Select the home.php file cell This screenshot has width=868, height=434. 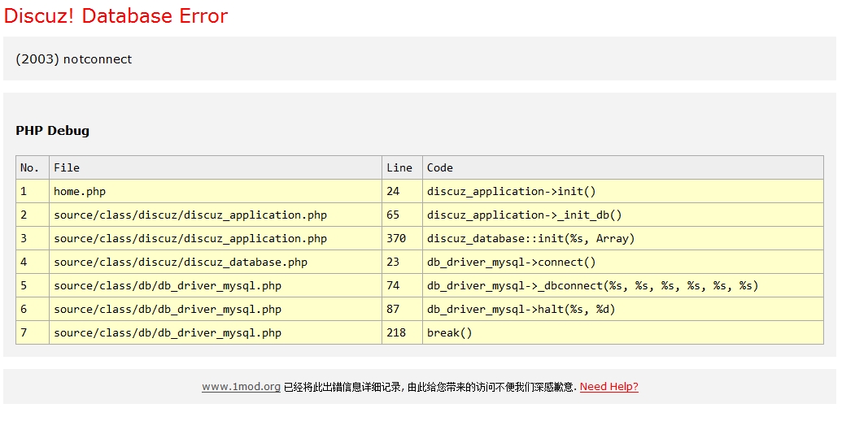click(x=80, y=191)
